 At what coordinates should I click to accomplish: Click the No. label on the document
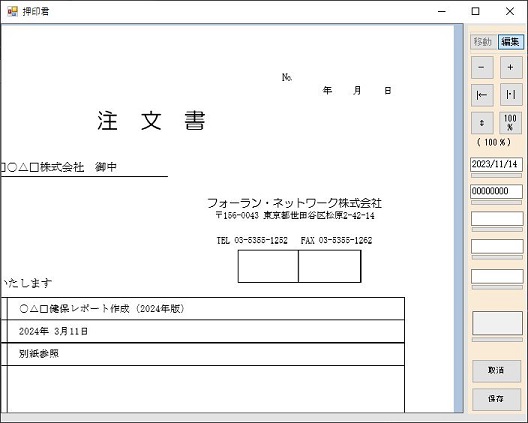click(287, 77)
